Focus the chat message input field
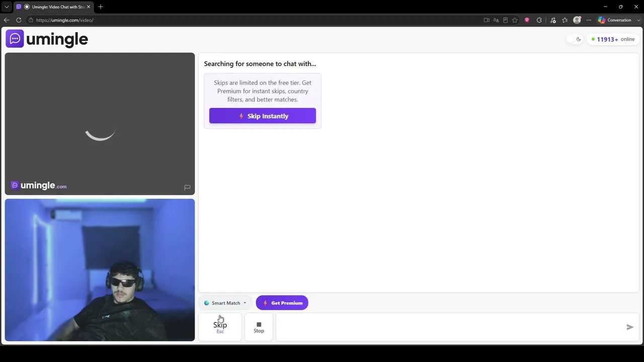The image size is (644, 362). pyautogui.click(x=450, y=327)
